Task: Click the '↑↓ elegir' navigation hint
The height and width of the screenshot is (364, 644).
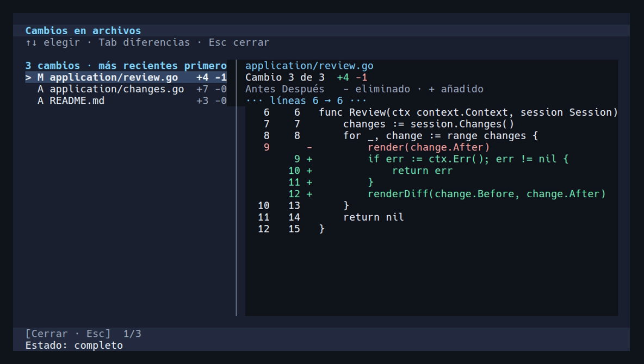Action: pyautogui.click(x=53, y=42)
